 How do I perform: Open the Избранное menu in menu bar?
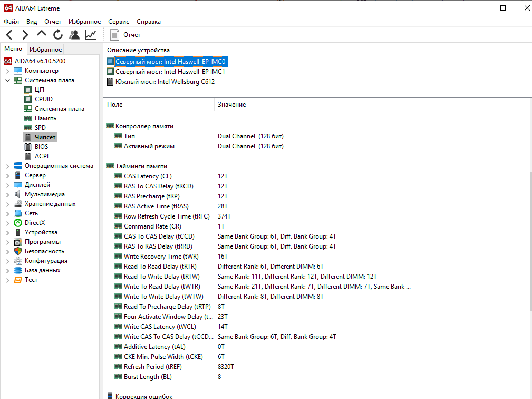[x=84, y=22]
